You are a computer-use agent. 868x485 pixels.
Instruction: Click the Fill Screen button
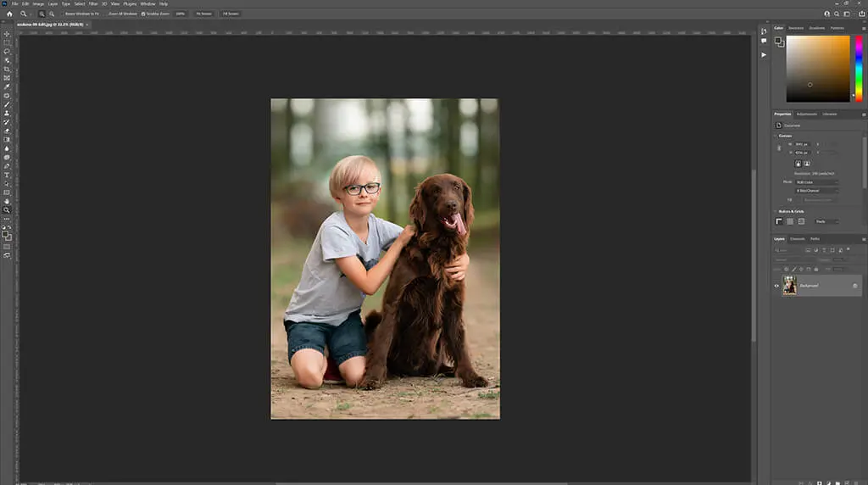230,14
